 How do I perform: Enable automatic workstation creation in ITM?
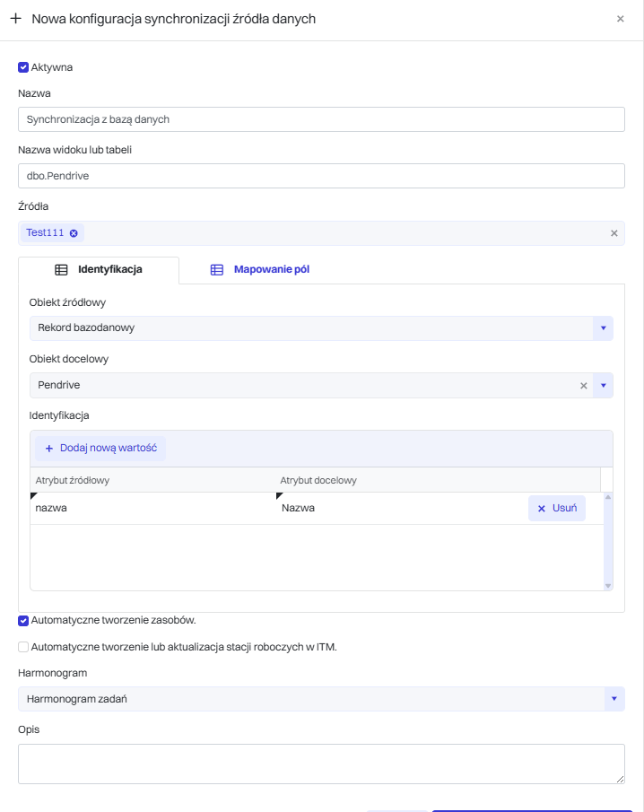click(23, 646)
